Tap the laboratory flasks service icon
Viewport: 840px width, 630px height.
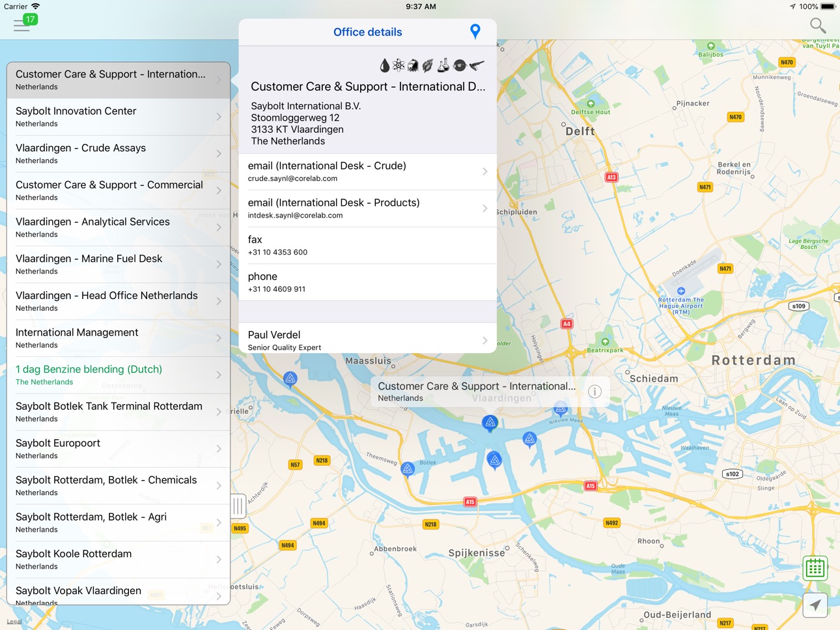click(443, 65)
